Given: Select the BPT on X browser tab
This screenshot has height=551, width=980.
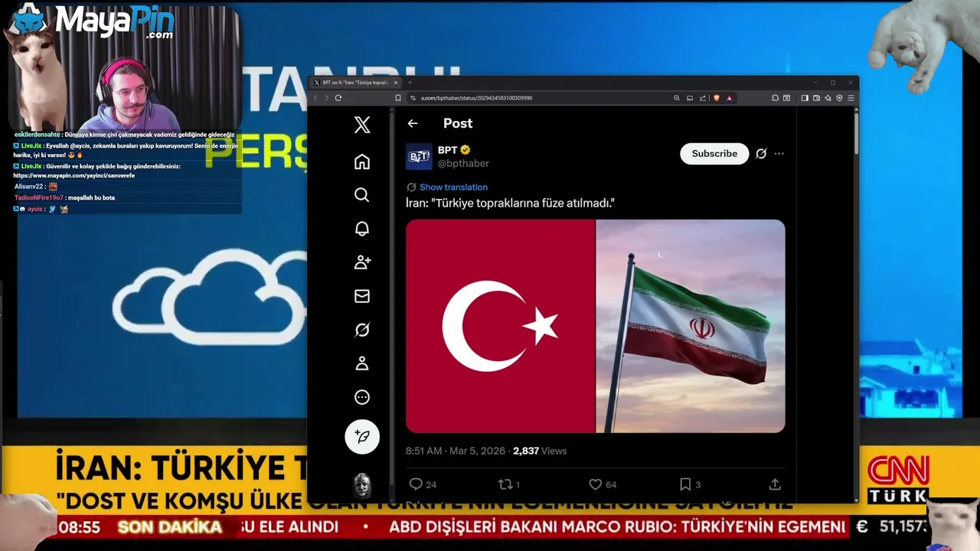Looking at the screenshot, I should click(354, 83).
